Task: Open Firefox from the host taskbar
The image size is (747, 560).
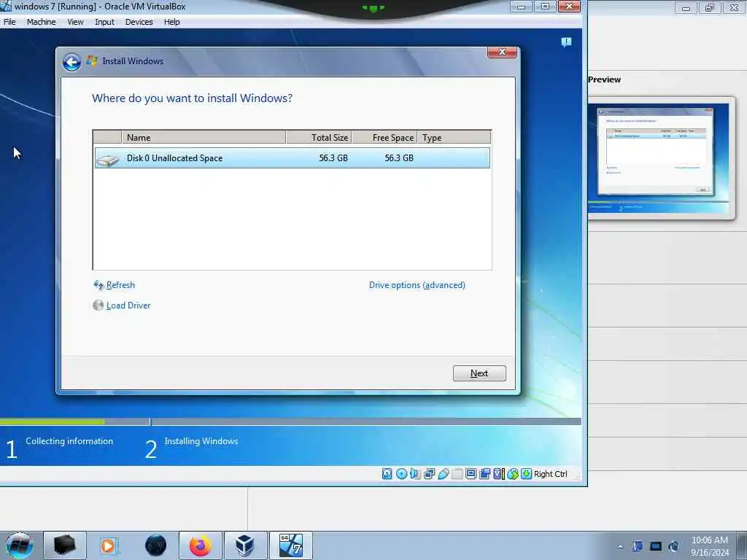Action: click(x=200, y=545)
